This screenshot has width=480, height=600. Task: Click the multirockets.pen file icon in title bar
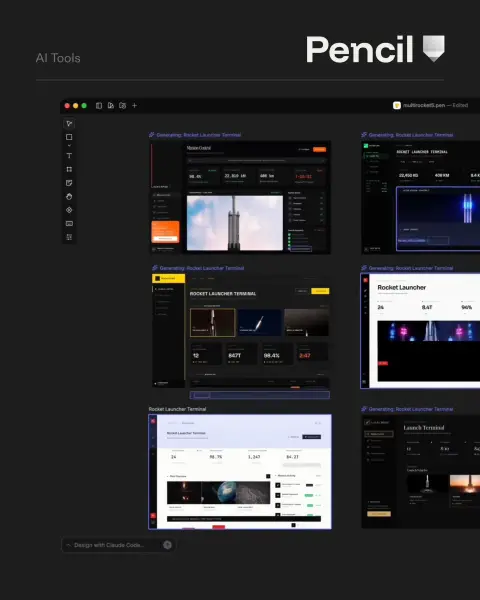[x=397, y=105]
